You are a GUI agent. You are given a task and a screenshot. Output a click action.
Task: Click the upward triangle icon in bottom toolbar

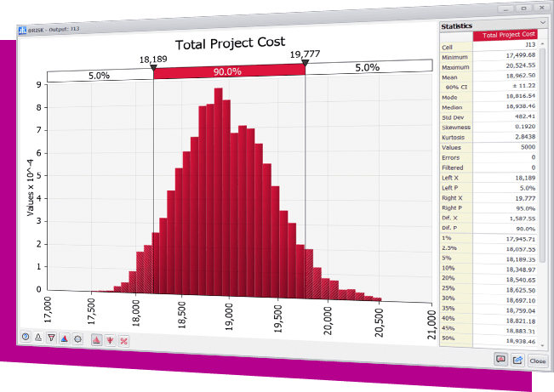click(38, 338)
